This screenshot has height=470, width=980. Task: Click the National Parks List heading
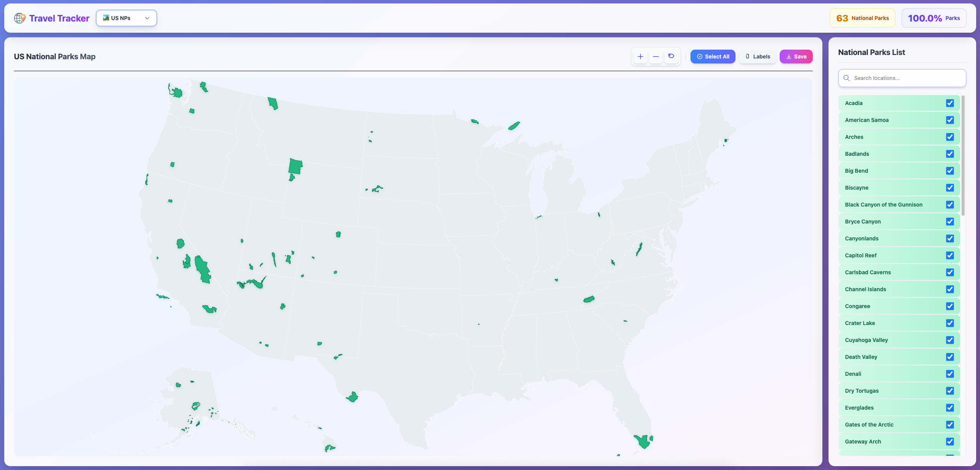(871, 52)
